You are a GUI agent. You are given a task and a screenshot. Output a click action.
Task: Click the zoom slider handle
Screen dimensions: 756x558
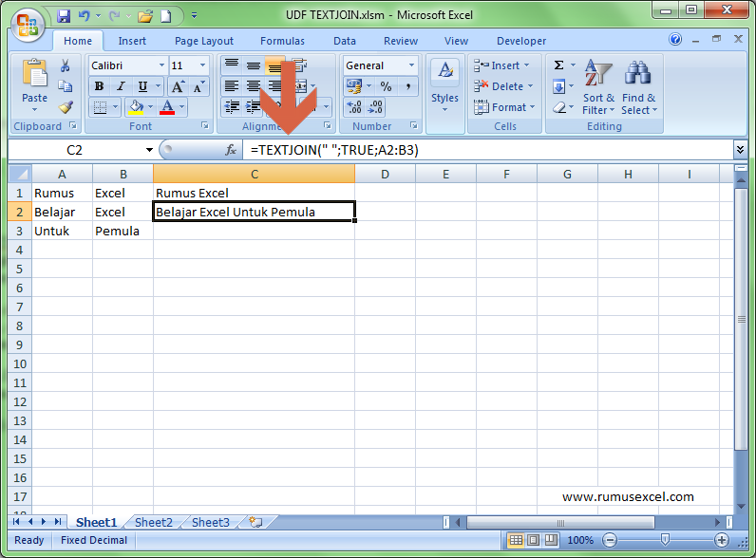665,540
